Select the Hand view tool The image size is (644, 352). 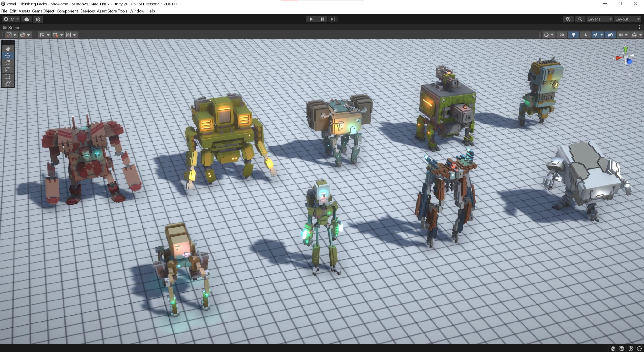tap(8, 48)
